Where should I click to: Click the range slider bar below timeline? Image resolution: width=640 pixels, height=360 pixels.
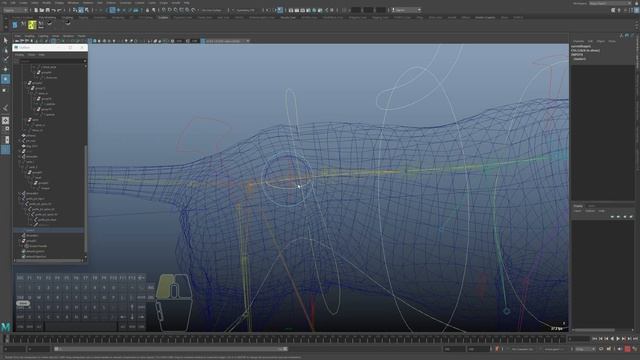tap(171, 349)
